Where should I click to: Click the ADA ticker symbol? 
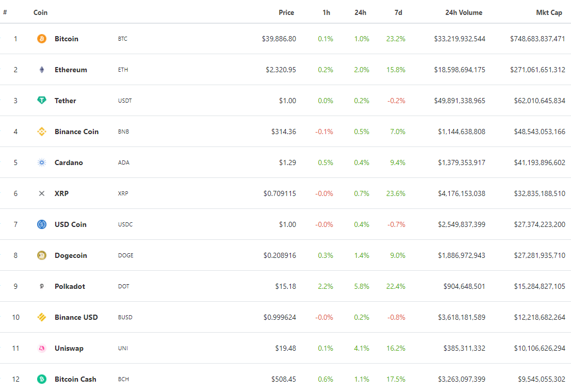click(123, 162)
